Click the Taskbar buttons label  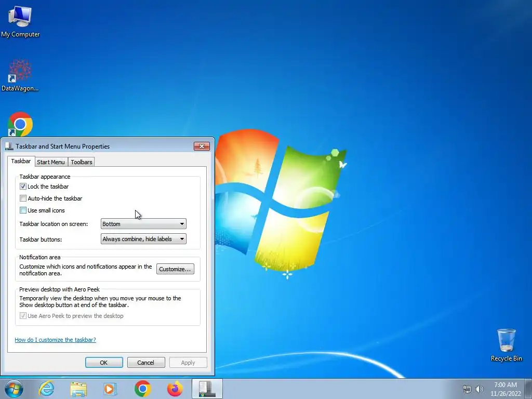tap(41, 239)
